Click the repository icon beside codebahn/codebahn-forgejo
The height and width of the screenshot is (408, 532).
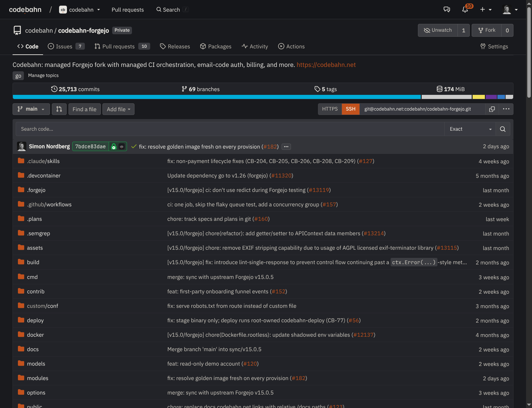[x=17, y=30]
